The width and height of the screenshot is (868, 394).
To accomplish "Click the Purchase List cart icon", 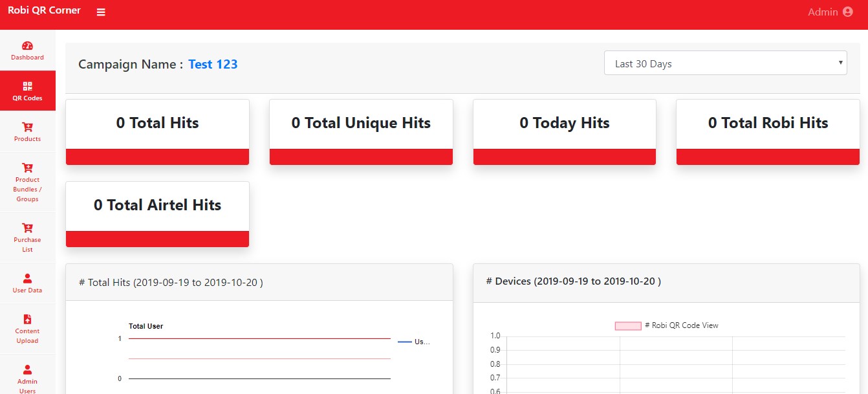I will pos(27,228).
